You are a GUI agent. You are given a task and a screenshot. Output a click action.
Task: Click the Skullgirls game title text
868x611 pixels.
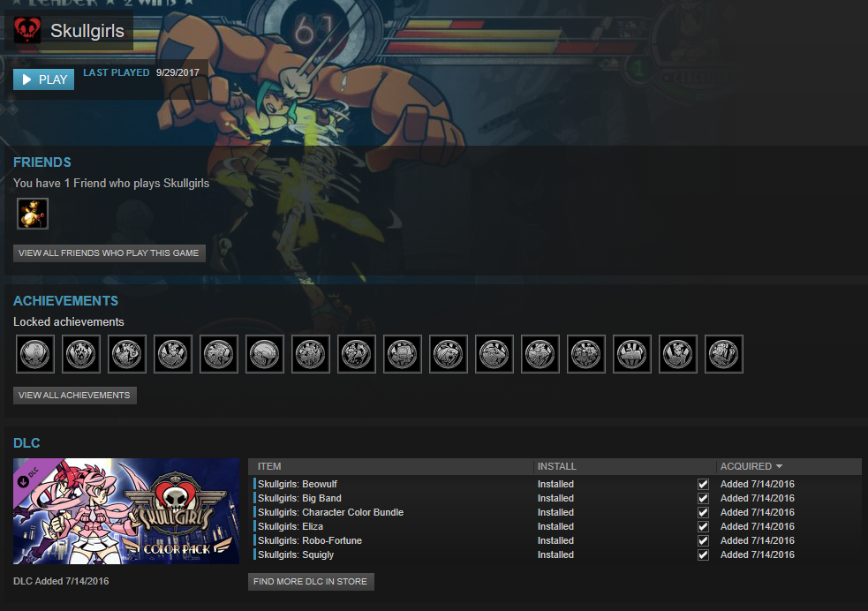(87, 31)
